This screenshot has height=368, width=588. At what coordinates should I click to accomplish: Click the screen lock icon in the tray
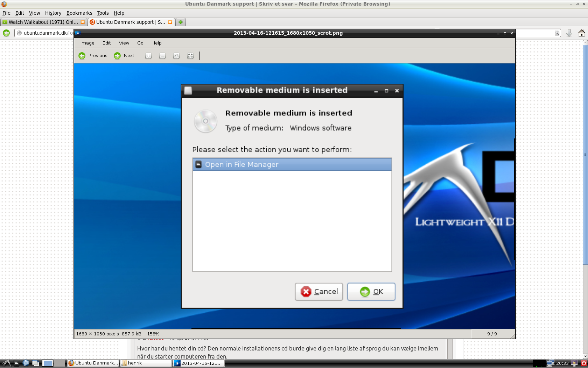(x=574, y=363)
